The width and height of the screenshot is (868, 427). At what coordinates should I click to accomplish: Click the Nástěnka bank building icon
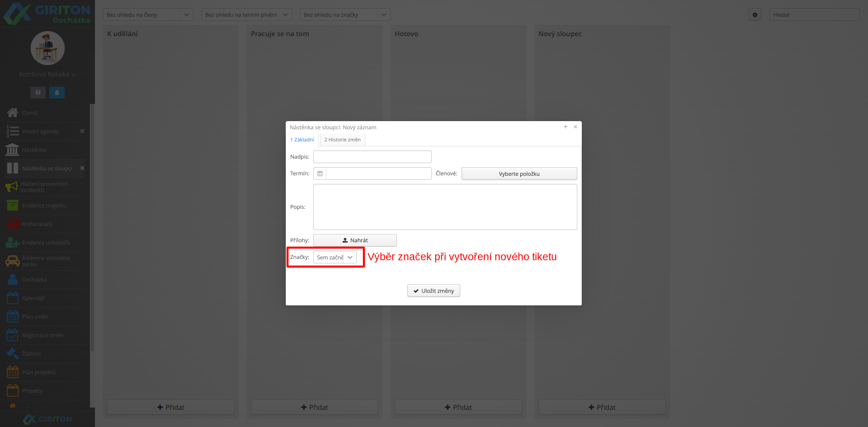point(12,150)
